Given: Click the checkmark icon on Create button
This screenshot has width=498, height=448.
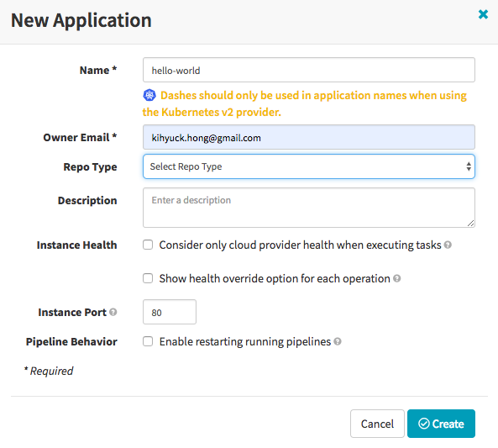Looking at the screenshot, I should pos(424,424).
